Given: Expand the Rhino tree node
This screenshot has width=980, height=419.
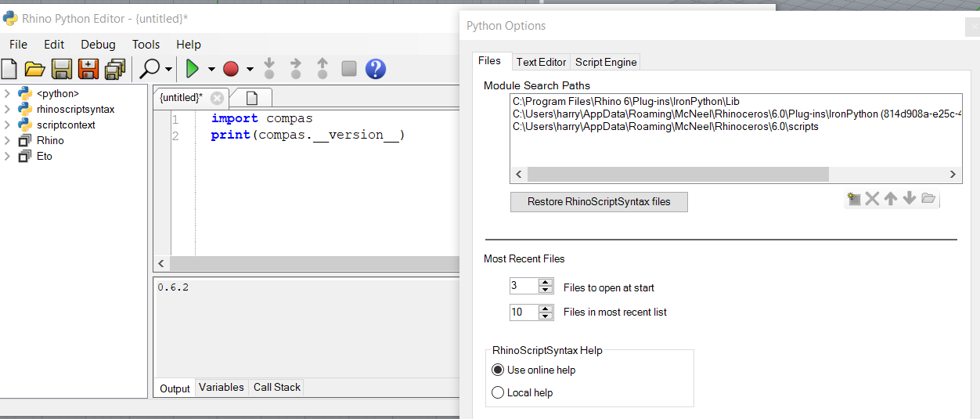Looking at the screenshot, I should coord(7,140).
